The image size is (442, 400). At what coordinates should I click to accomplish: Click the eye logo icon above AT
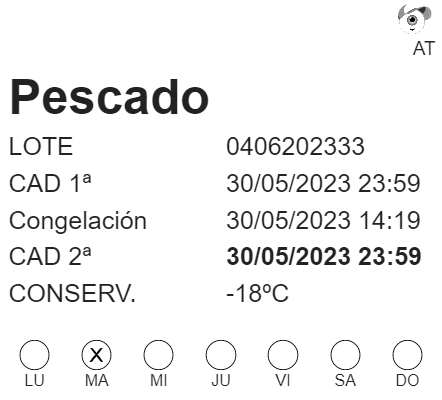point(414,19)
